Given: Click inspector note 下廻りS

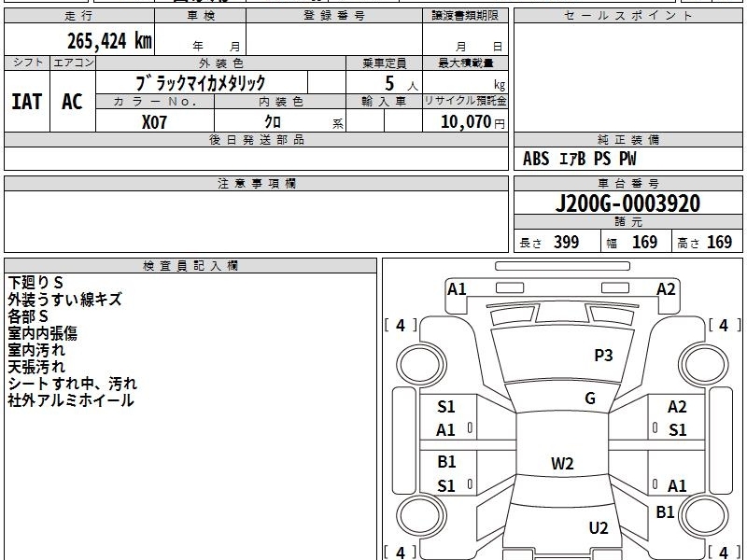Looking at the screenshot, I should pos(35,283).
